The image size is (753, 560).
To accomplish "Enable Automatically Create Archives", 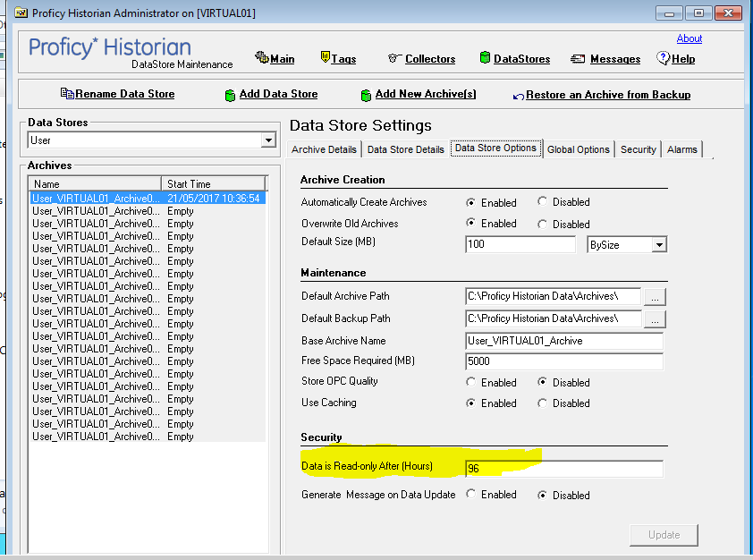I will tap(471, 202).
